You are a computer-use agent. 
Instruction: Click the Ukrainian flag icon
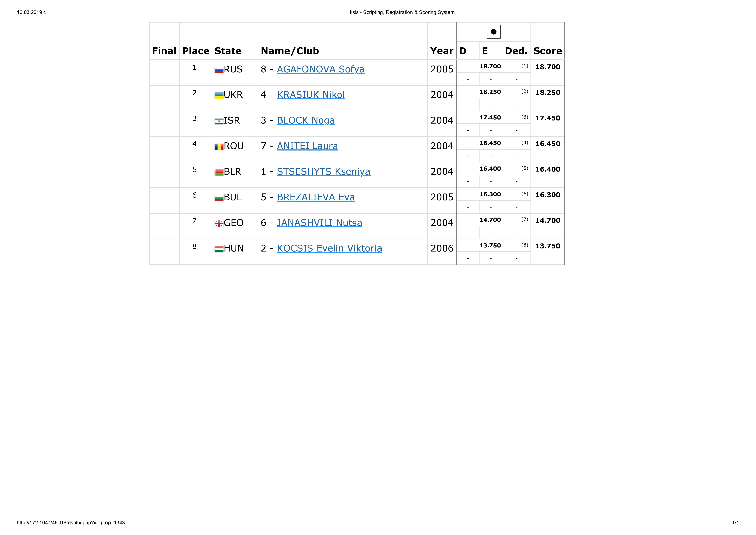219,96
